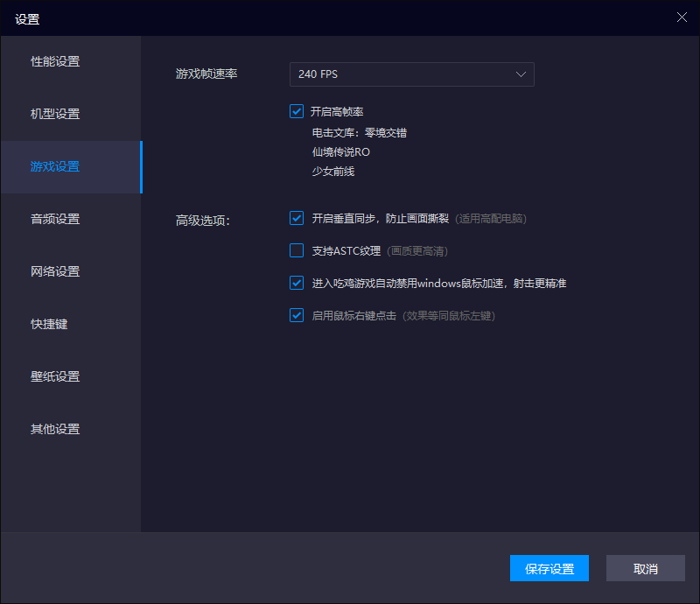The width and height of the screenshot is (700, 604).
Task: Click the 仙境传说RO game entry
Action: pos(340,152)
